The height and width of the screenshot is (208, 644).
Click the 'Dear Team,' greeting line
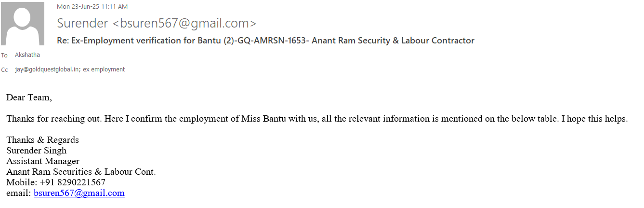(29, 97)
